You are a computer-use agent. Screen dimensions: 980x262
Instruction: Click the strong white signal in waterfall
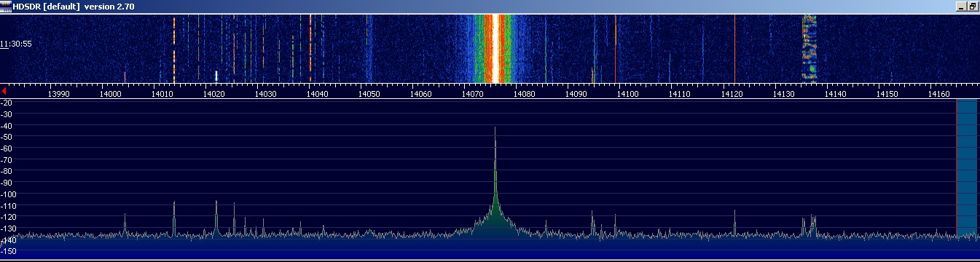(495, 48)
